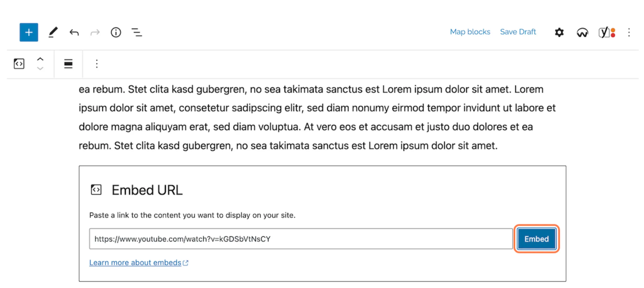Click the Map blocks link
644x288 pixels.
470,32
